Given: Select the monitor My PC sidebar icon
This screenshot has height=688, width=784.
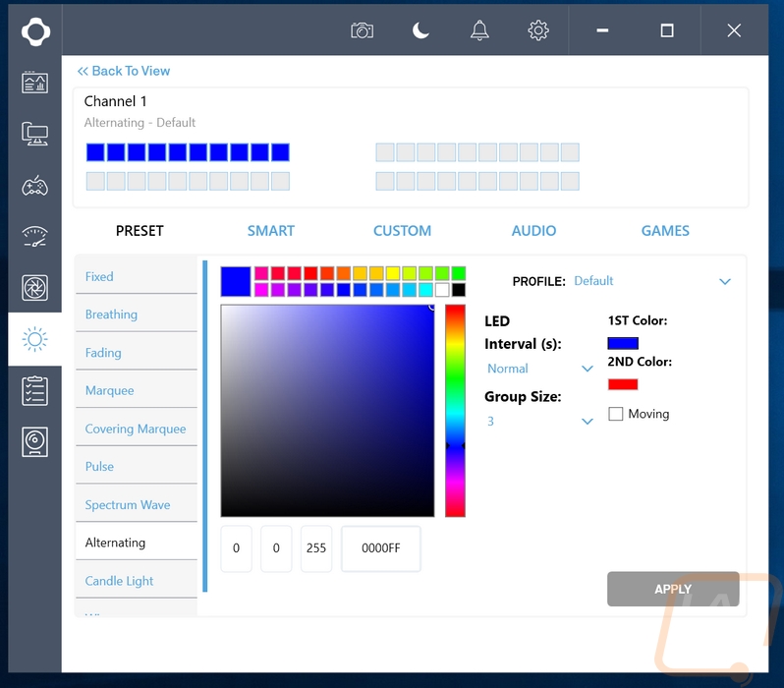Looking at the screenshot, I should pos(35,134).
